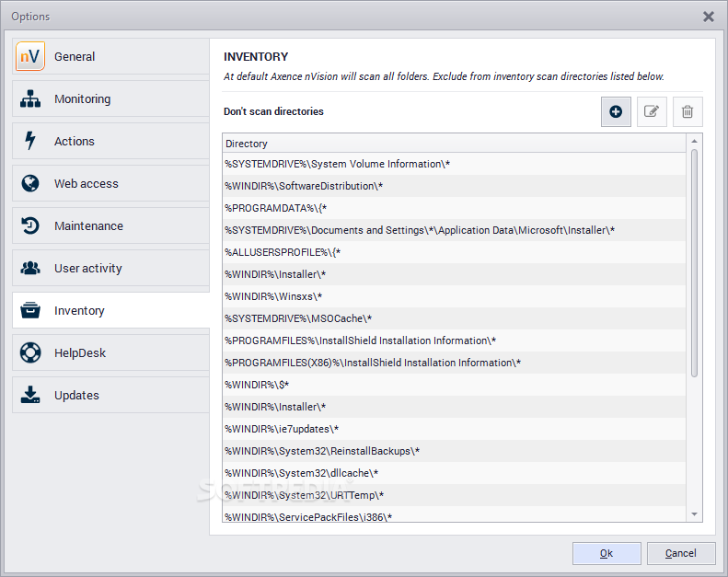The image size is (728, 577).
Task: Click the Actions lightning bolt icon
Action: 30,141
